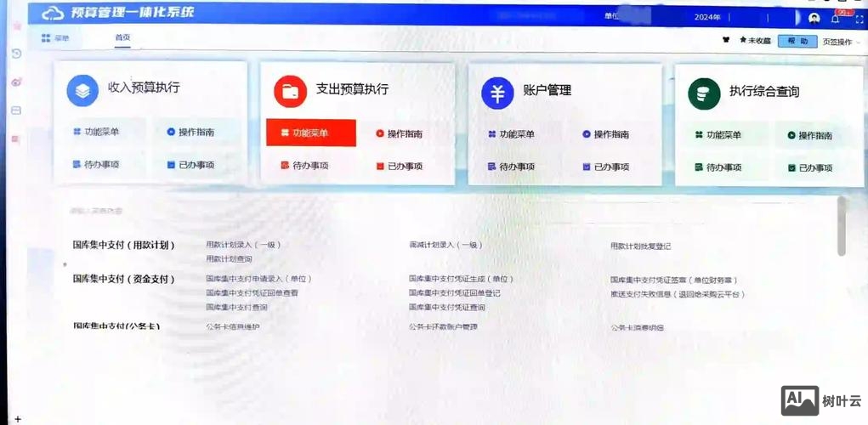Click the green database icon for 执行综合查询

(704, 93)
